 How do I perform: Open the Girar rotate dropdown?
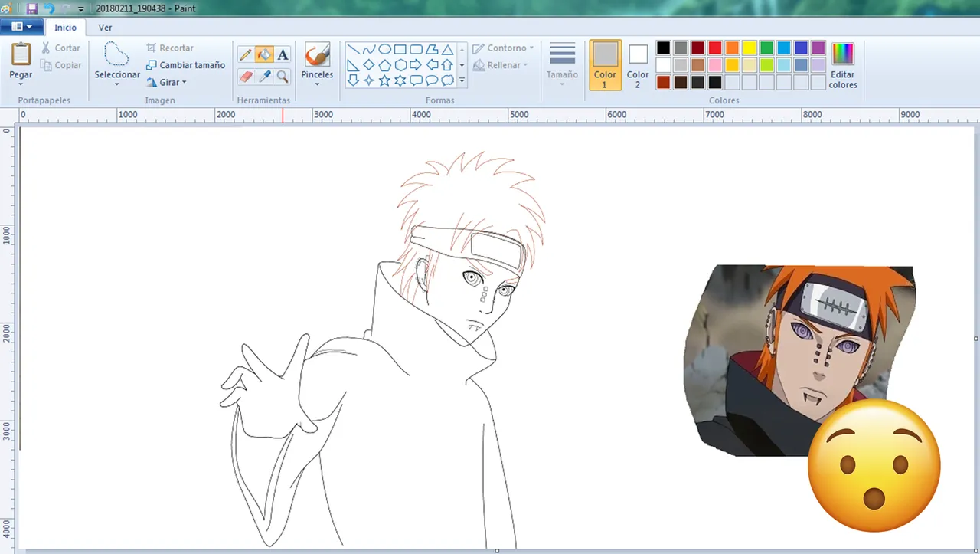coord(185,83)
